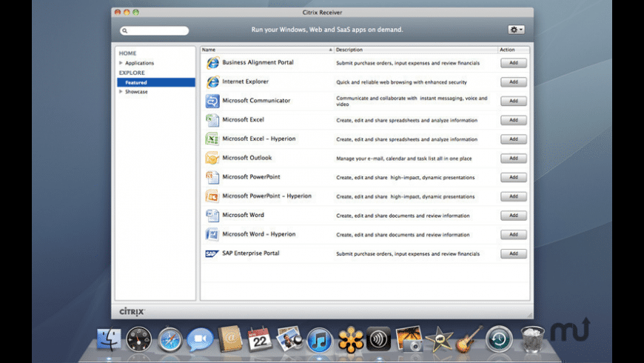Open the gear settings dropdown
The height and width of the screenshot is (363, 644).
click(516, 30)
